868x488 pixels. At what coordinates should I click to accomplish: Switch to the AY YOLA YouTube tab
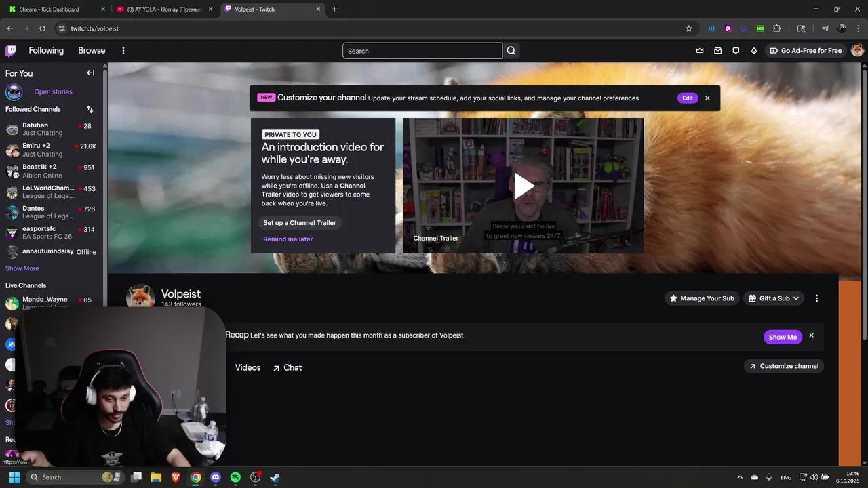165,9
